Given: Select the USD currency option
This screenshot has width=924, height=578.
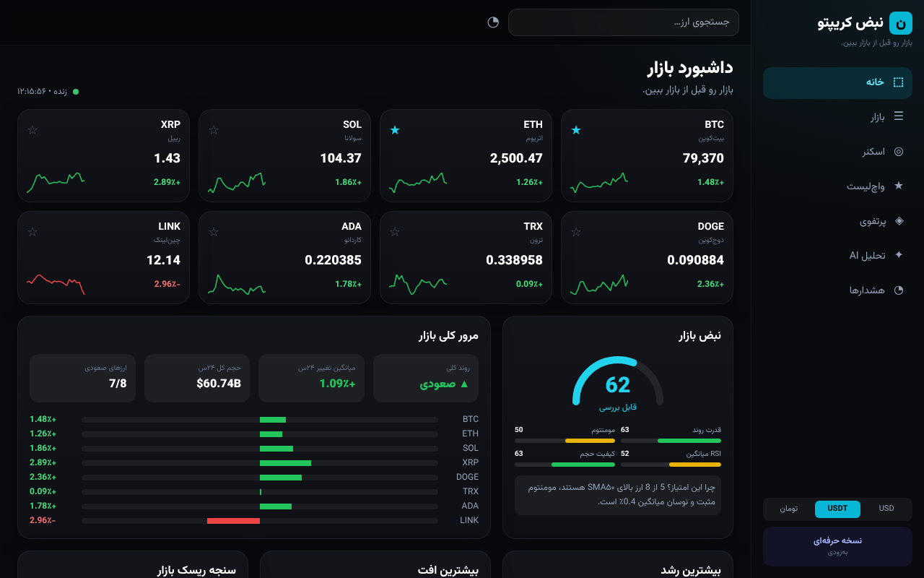Looking at the screenshot, I should click(886, 509).
